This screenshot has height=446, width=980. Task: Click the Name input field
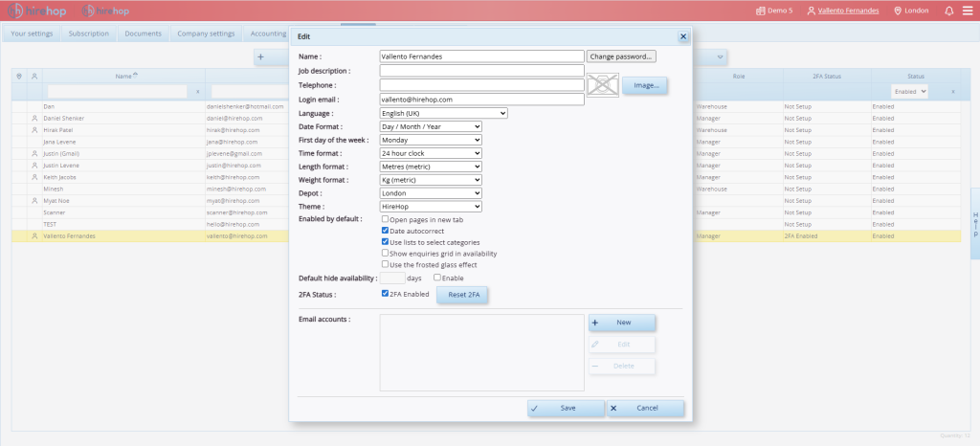coord(482,56)
